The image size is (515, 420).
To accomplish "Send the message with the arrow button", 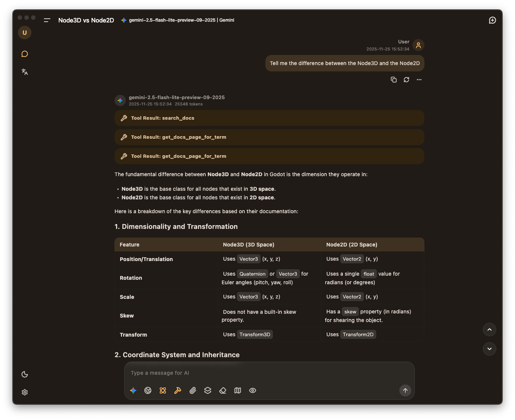I will point(405,390).
